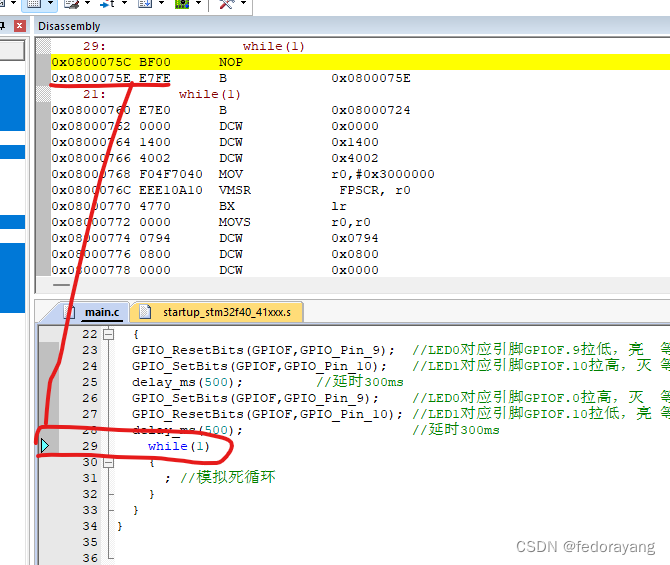Toggle breakpoint in gutter at line 27
The height and width of the screenshot is (565, 670).
(45, 414)
